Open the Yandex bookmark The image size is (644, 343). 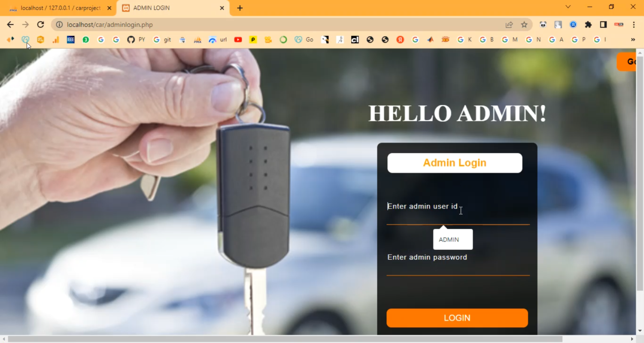400,39
